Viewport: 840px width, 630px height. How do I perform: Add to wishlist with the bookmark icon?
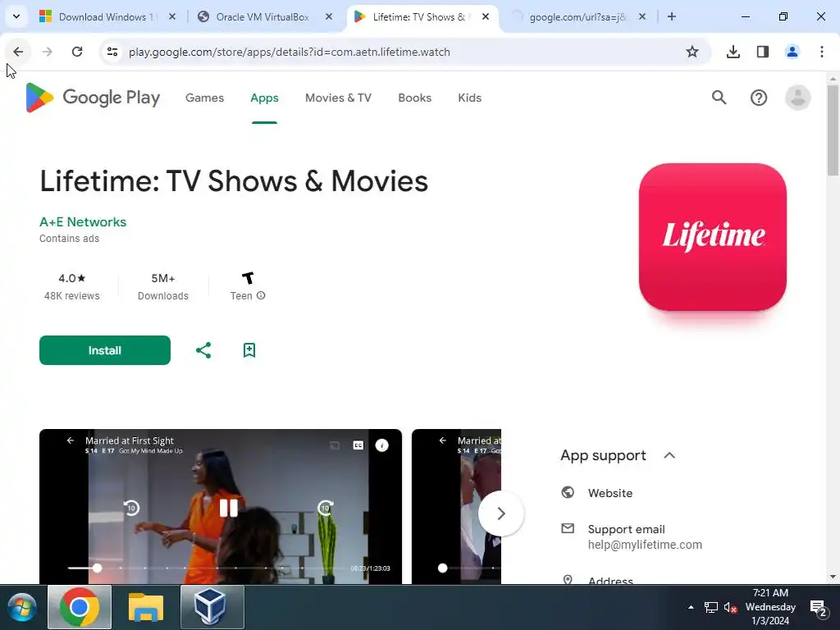(249, 350)
